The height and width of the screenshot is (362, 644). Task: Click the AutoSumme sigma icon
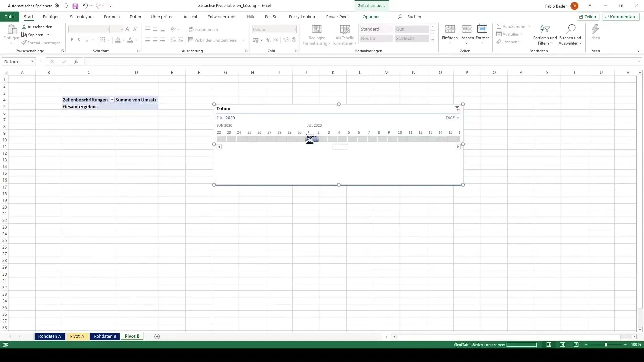[x=499, y=26]
